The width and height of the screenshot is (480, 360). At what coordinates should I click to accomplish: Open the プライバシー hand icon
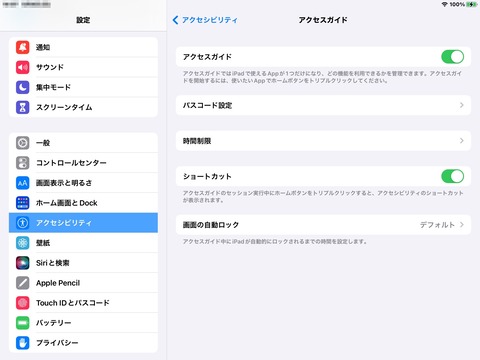click(x=22, y=343)
